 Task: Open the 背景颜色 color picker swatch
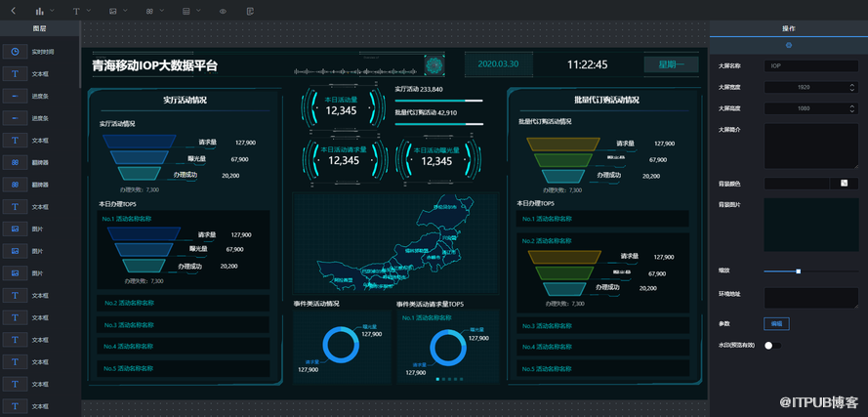[844, 184]
